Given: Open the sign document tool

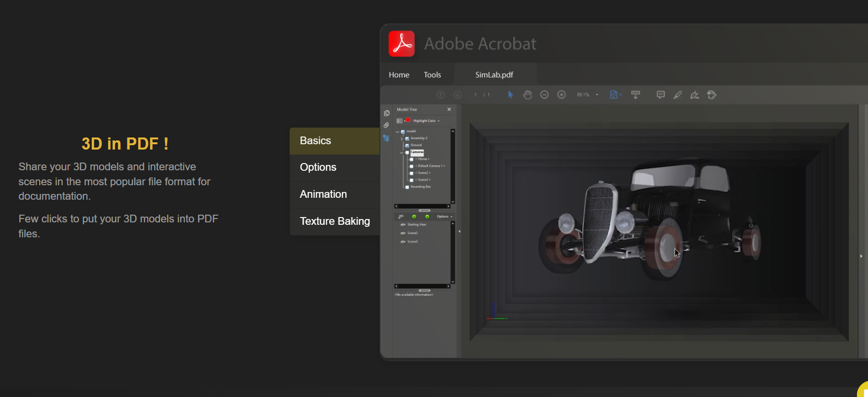Looking at the screenshot, I should point(695,95).
